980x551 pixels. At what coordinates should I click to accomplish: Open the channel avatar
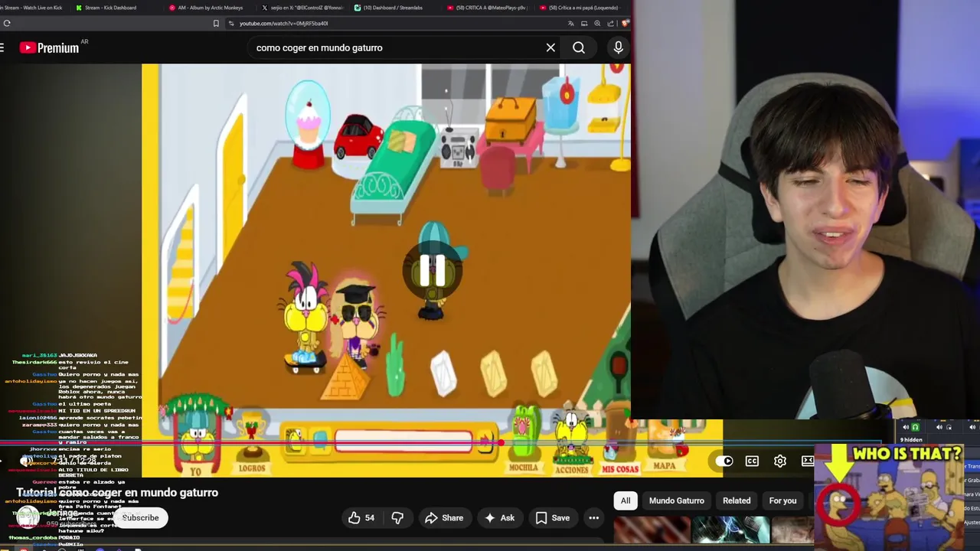point(28,517)
